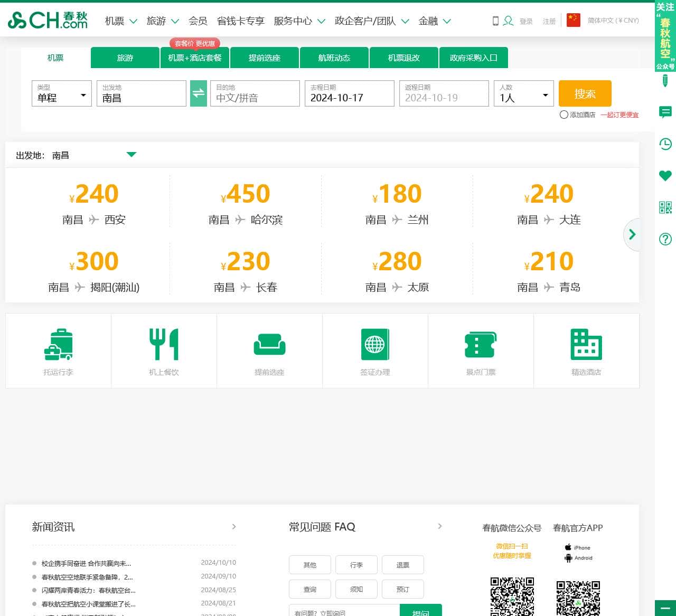Click the 登录 login link
Viewport: 676px width, 616px height.
tap(525, 21)
